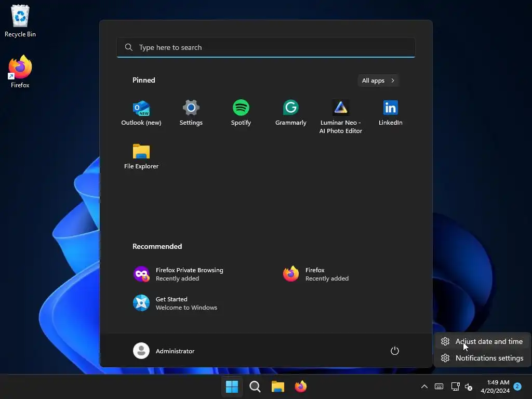Viewport: 532px width, 399px height.
Task: Select Notifications settings menu entry
Action: click(x=482, y=358)
